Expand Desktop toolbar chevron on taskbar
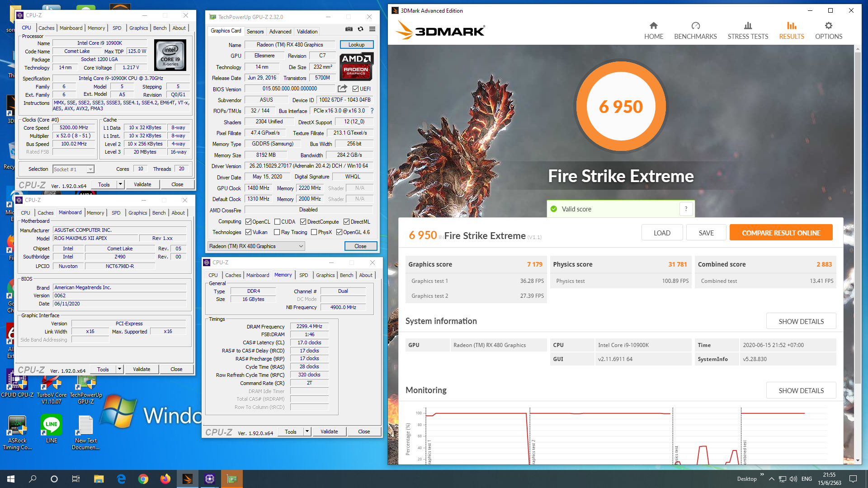Viewport: 868px width, 488px height. [x=762, y=474]
